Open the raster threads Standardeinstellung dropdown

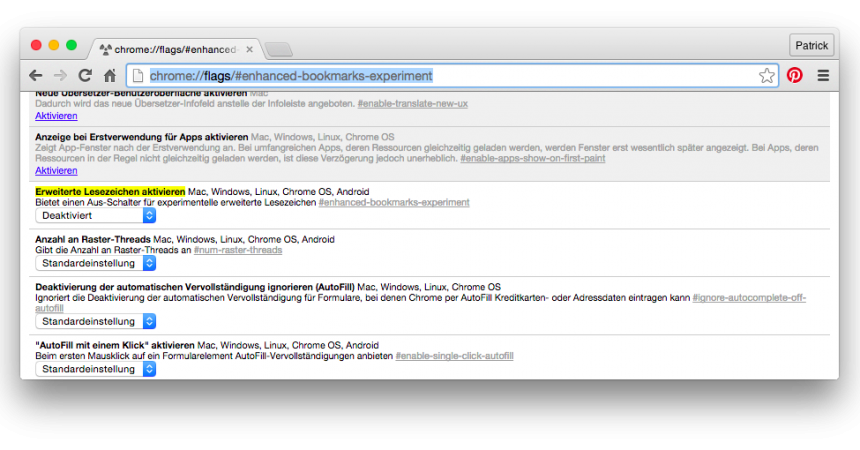point(95,263)
